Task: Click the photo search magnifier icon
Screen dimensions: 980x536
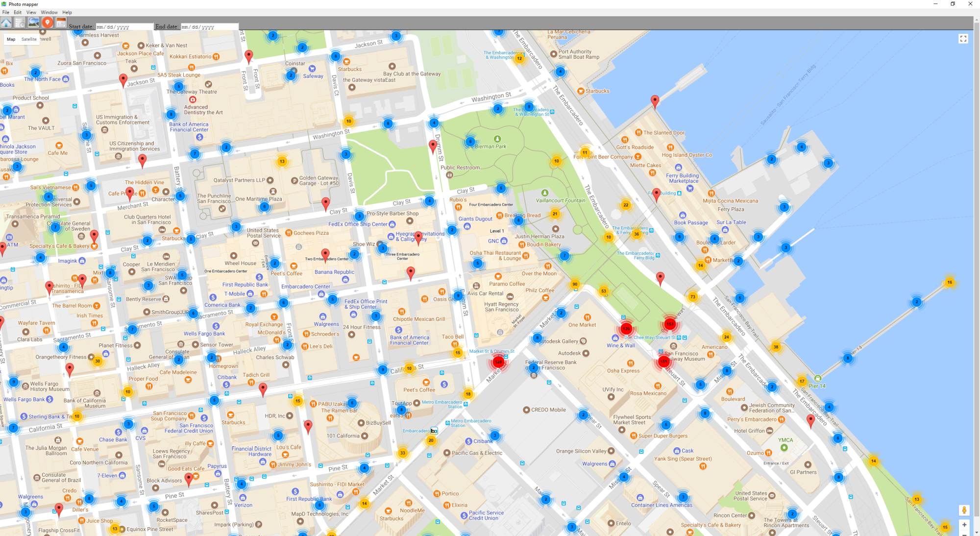Action: [33, 23]
